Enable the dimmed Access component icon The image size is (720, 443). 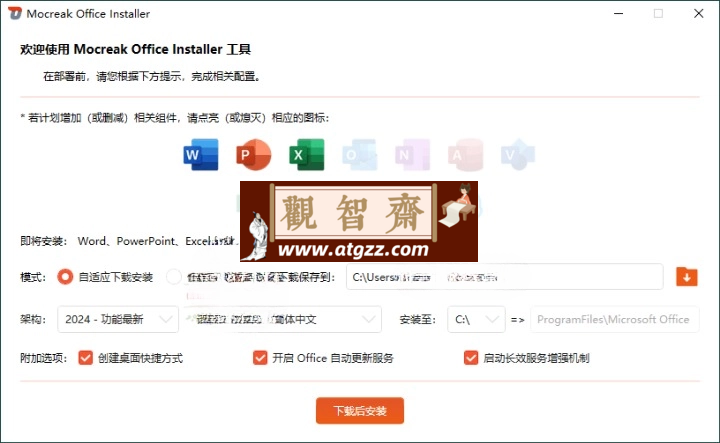pyautogui.click(x=465, y=155)
